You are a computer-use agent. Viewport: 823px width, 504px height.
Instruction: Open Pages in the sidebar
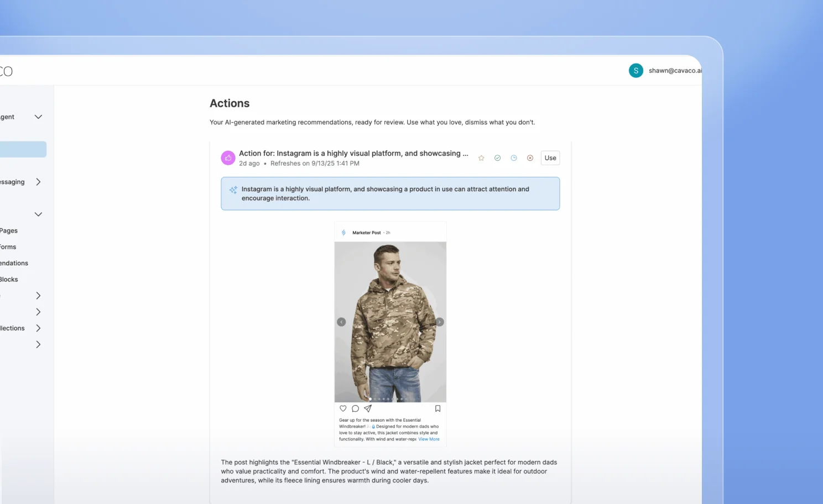(x=9, y=230)
